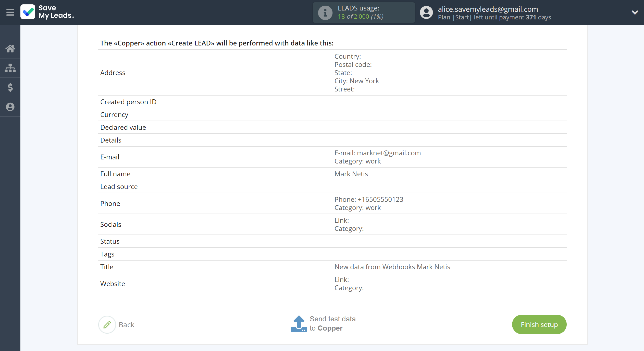Open the billing dollar sidebar icon
This screenshot has width=644, height=351.
click(10, 87)
